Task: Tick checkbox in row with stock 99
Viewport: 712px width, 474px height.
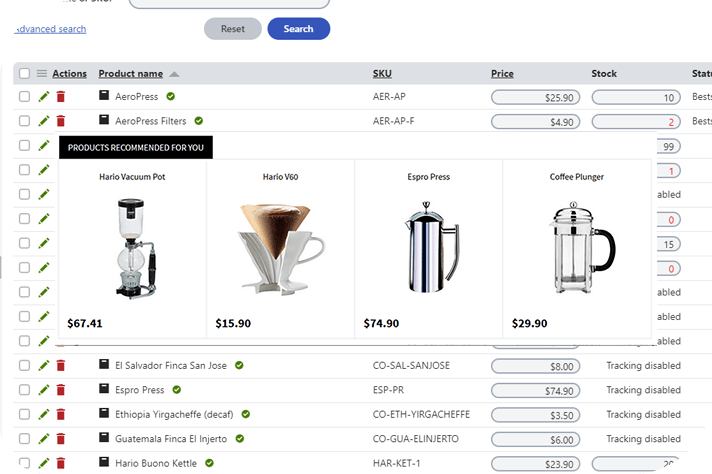Action: coord(25,146)
